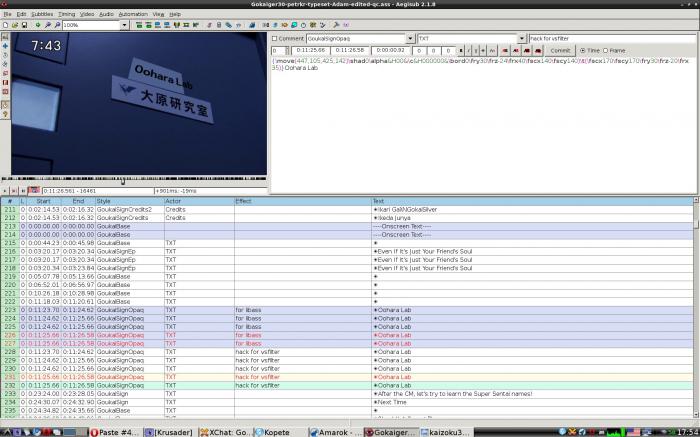
Task: Click the Style column header
Action: (x=129, y=201)
